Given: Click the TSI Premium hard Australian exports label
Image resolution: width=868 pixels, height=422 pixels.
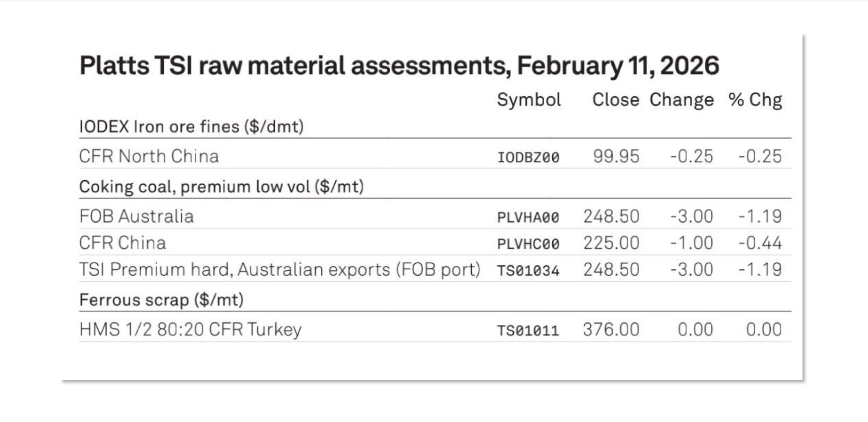Looking at the screenshot, I should point(280,270).
